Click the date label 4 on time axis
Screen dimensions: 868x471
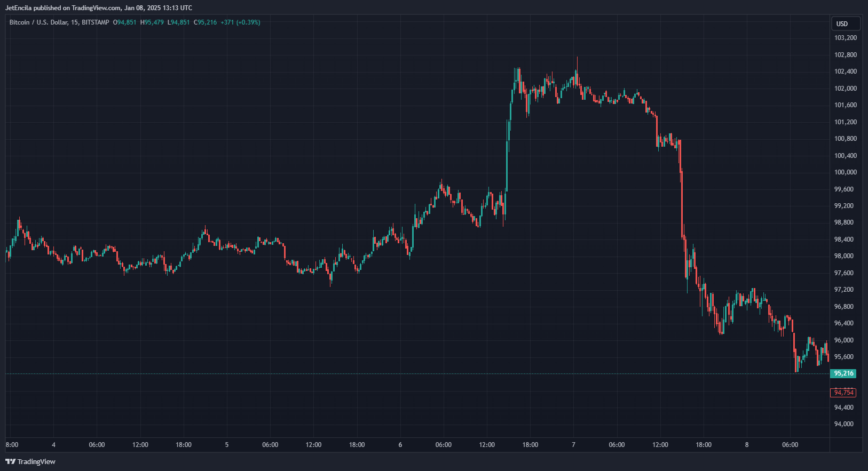[x=53, y=445]
